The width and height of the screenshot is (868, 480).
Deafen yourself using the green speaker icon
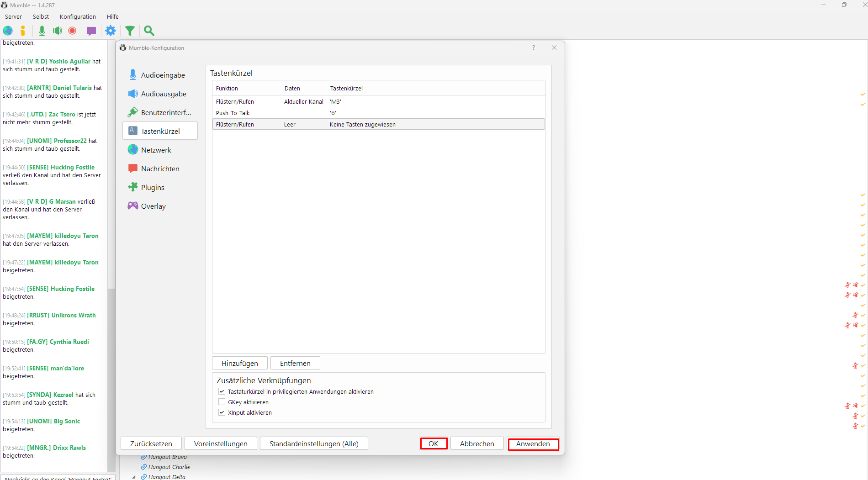tap(58, 31)
